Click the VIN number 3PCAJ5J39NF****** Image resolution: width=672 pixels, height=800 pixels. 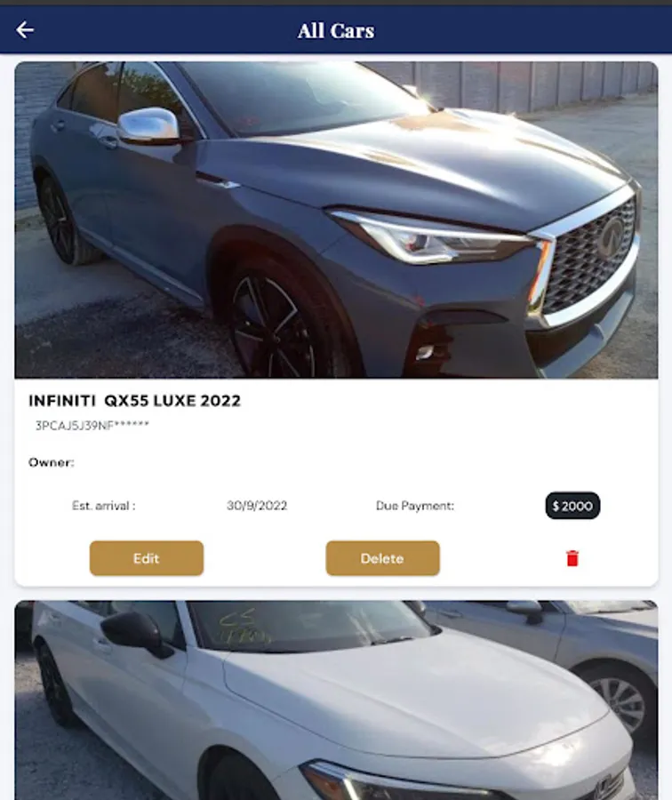click(92, 426)
